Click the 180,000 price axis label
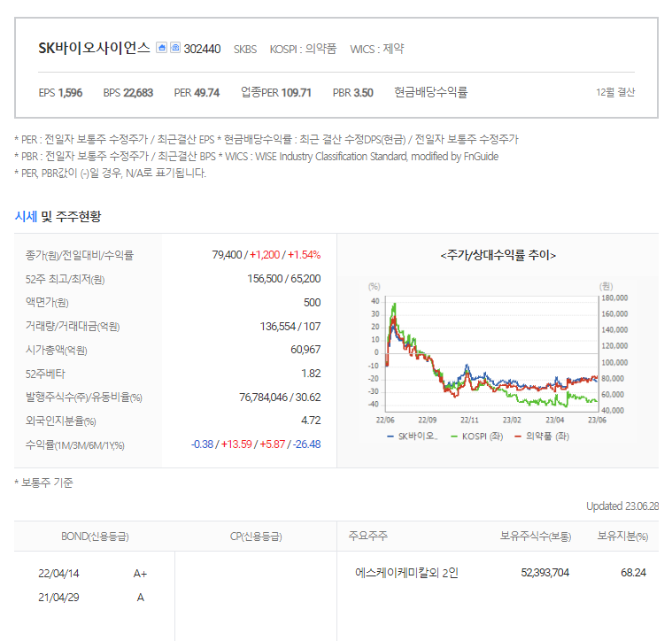 coord(614,297)
